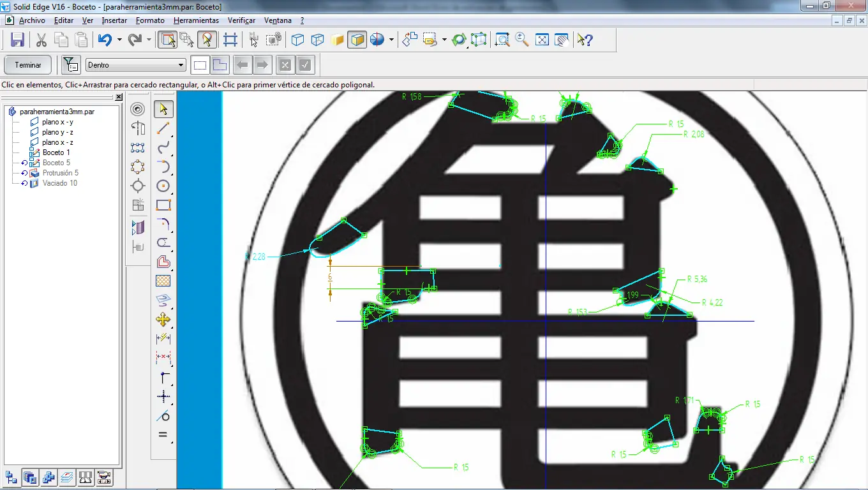Image resolution: width=868 pixels, height=490 pixels.
Task: Open the Insertar menu
Action: point(114,20)
